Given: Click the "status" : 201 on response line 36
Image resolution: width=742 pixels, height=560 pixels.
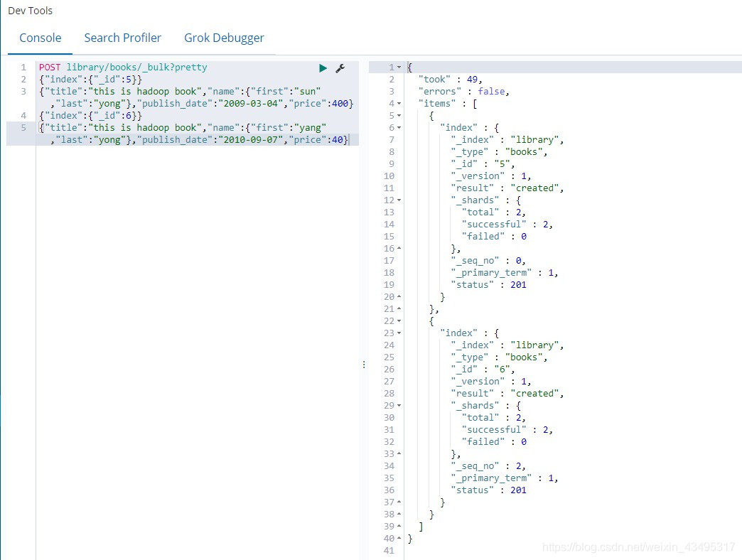Looking at the screenshot, I should (488, 490).
